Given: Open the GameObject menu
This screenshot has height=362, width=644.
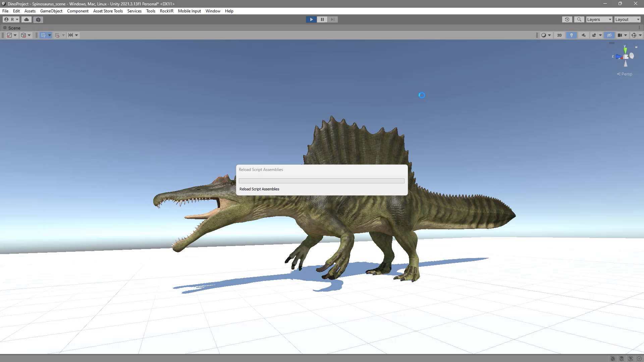Looking at the screenshot, I should tap(51, 11).
